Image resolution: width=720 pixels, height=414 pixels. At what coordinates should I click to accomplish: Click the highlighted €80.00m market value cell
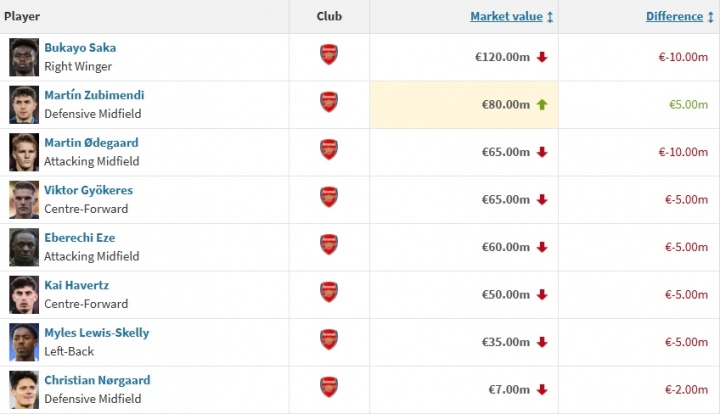[x=464, y=104]
